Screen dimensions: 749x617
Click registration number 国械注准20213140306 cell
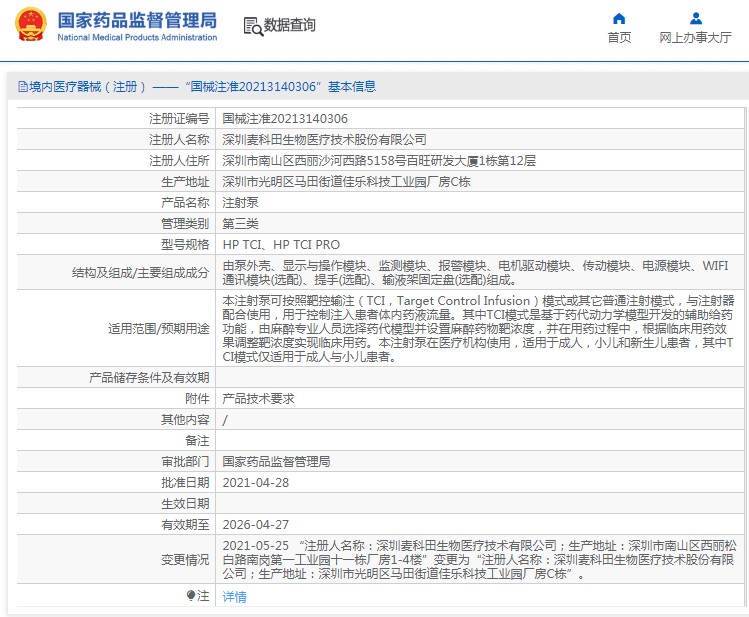click(x=285, y=119)
